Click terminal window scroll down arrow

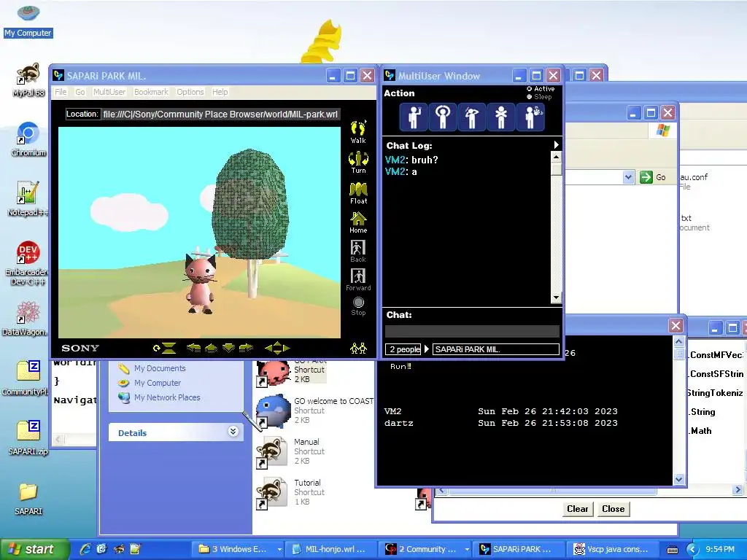pyautogui.click(x=679, y=480)
